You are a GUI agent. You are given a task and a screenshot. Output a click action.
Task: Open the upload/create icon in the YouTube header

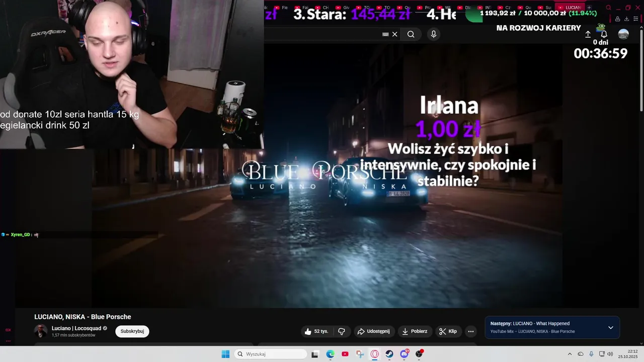(x=588, y=34)
